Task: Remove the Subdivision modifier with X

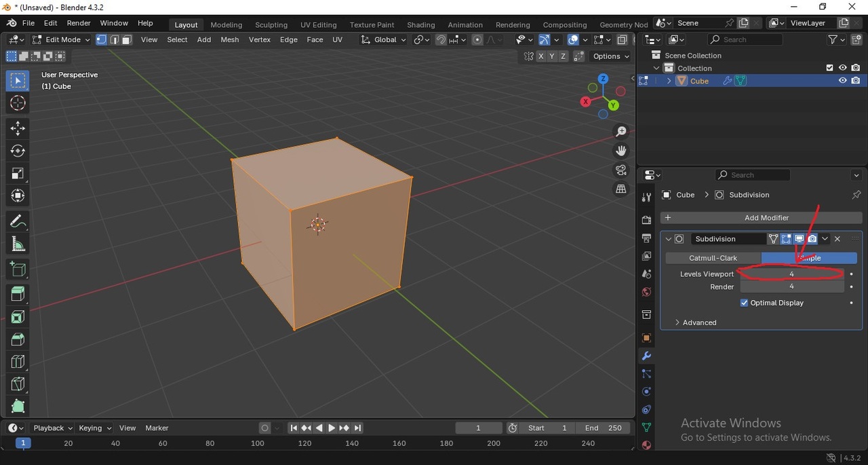Action: 837,239
